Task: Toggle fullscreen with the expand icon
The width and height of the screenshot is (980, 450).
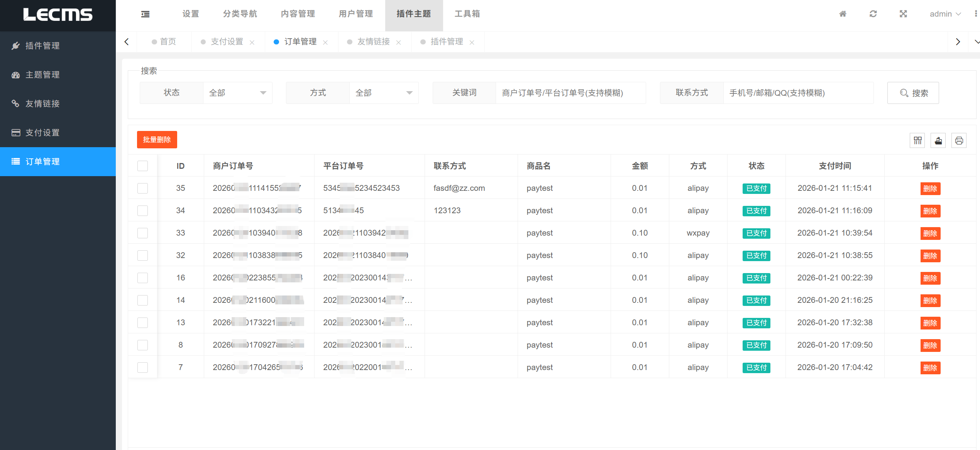Action: click(903, 14)
